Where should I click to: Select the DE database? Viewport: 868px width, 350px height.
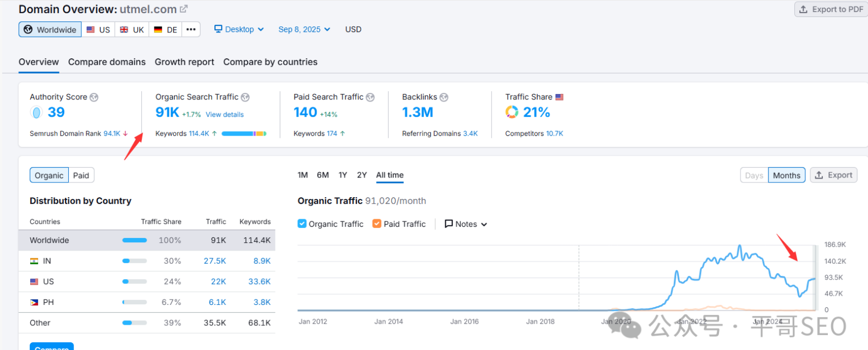point(165,30)
